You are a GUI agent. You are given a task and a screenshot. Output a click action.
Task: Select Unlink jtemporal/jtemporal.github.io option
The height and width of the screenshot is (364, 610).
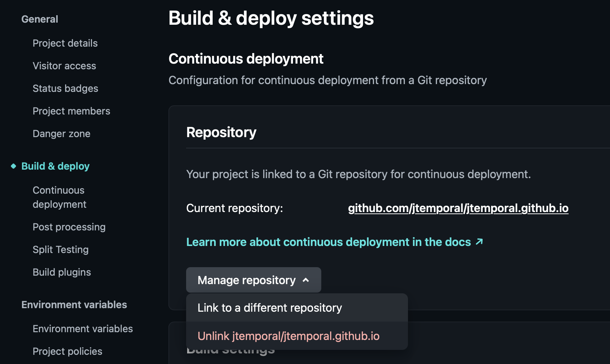(297, 336)
